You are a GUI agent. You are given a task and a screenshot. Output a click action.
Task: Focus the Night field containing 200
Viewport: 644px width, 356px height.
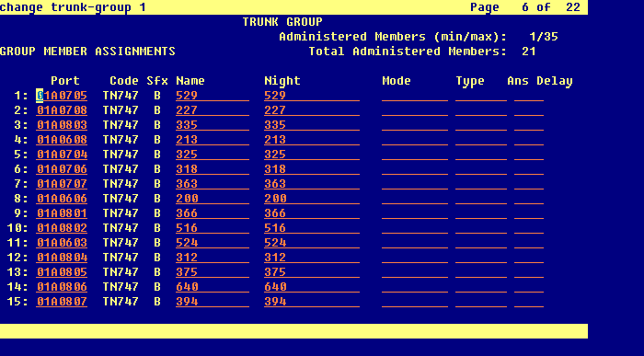312,199
